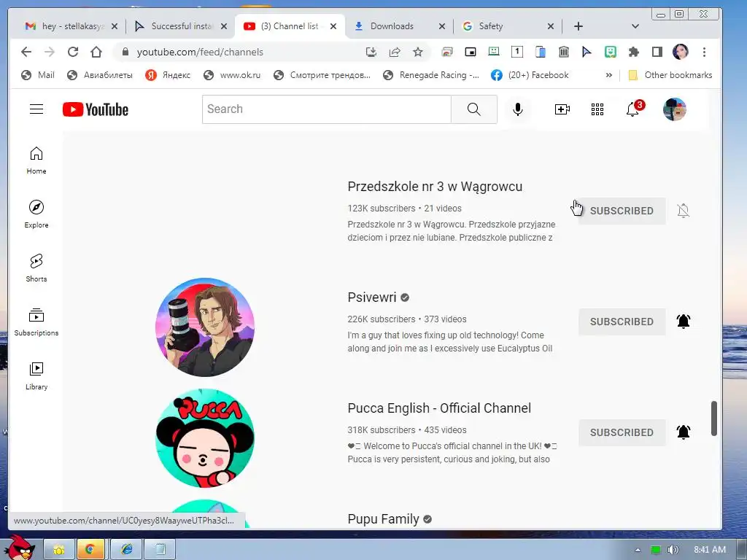Click the Angry Birds start button

pos(19,548)
